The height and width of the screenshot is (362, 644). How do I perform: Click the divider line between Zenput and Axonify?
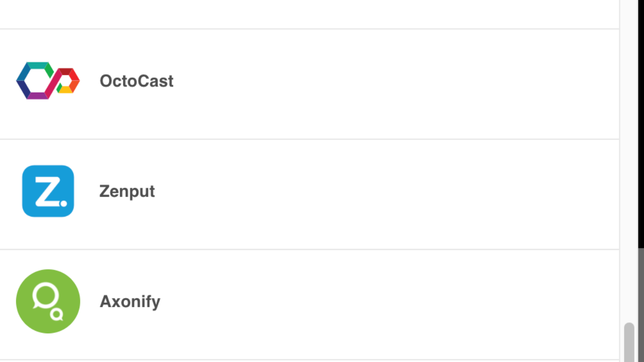(x=309, y=249)
